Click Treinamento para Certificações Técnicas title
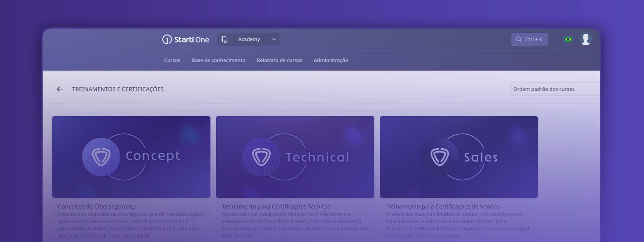This screenshot has width=644, height=242. pyautogui.click(x=276, y=206)
